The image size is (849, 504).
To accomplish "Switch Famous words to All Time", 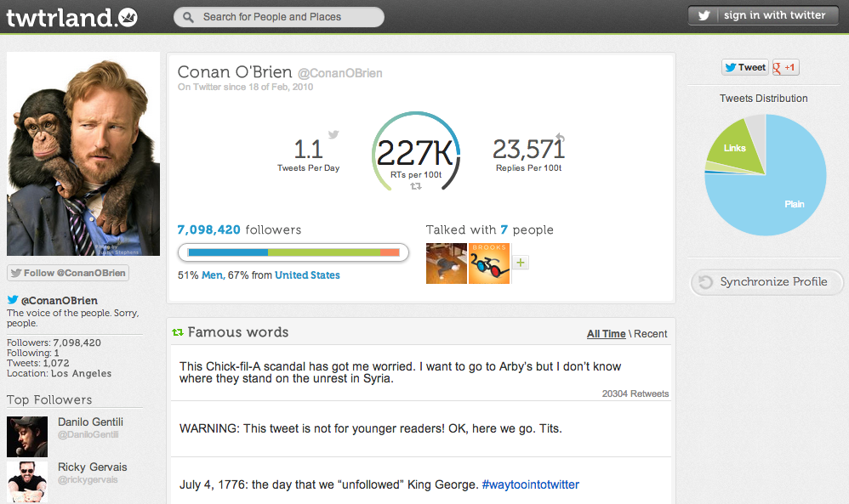I will point(606,334).
